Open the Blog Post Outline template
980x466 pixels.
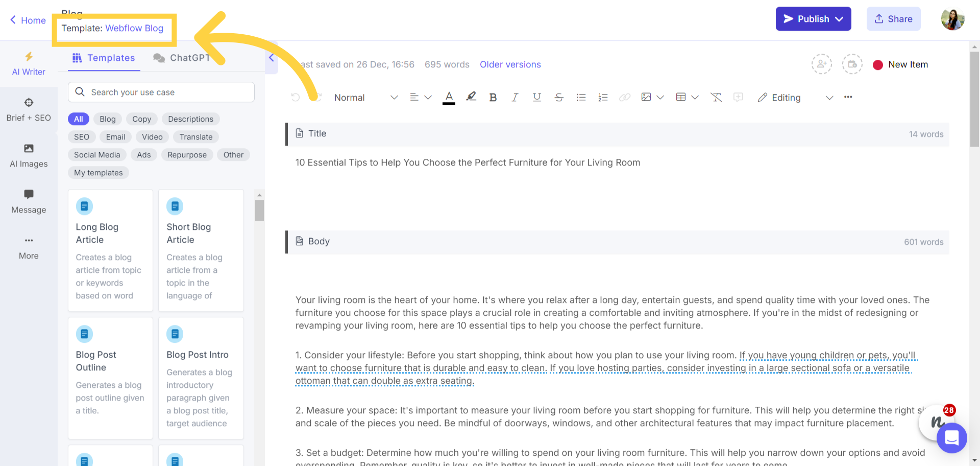(x=110, y=378)
